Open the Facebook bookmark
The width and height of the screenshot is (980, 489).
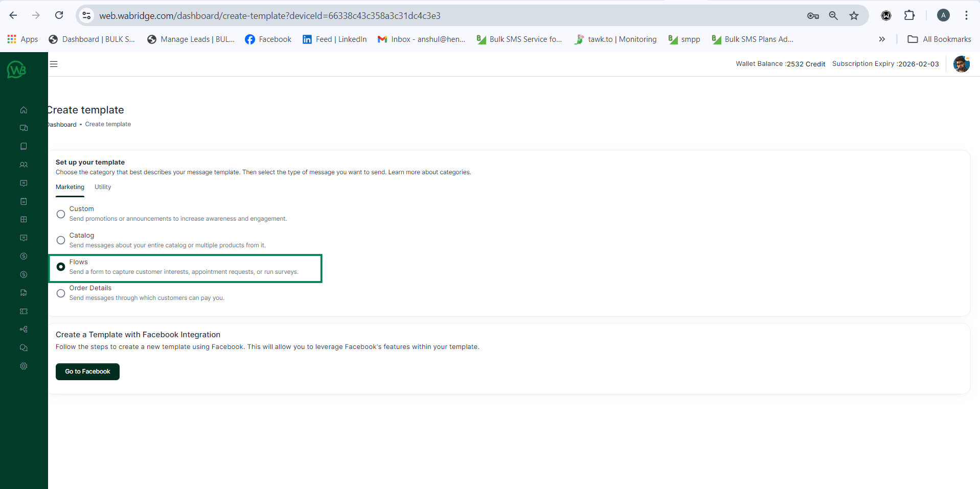[268, 39]
